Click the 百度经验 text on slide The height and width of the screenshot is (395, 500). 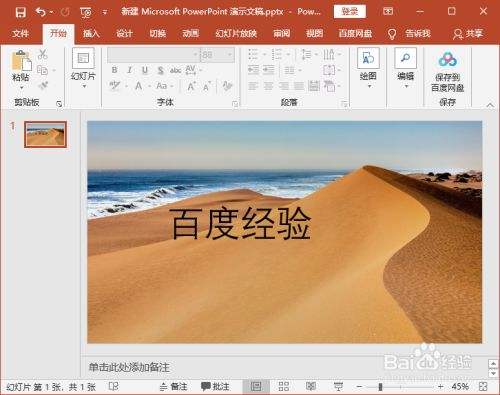click(x=240, y=223)
